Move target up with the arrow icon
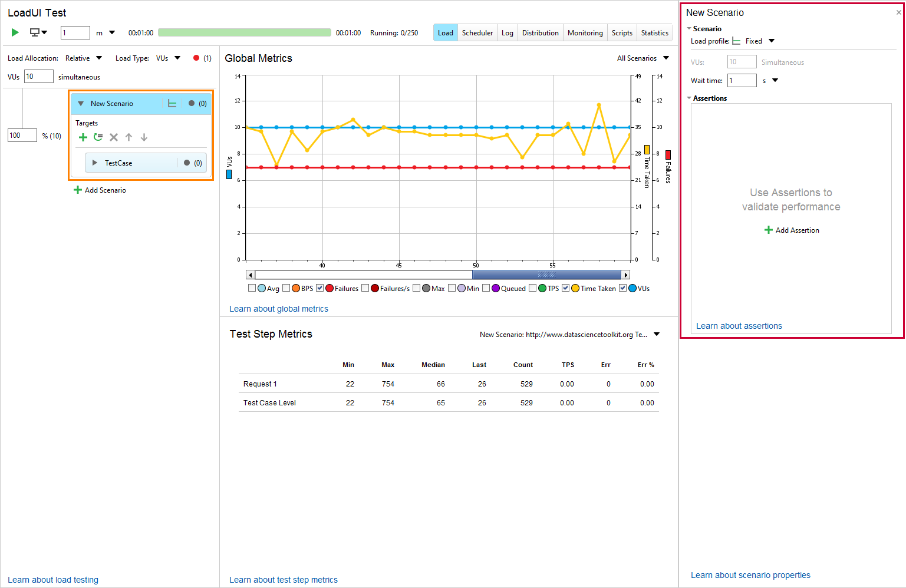 pos(129,137)
